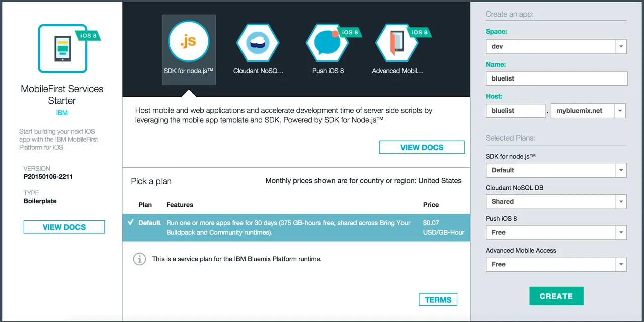Screen dimensions: 644x322
Task: Select the Default plan row
Action: pyautogui.click(x=296, y=228)
